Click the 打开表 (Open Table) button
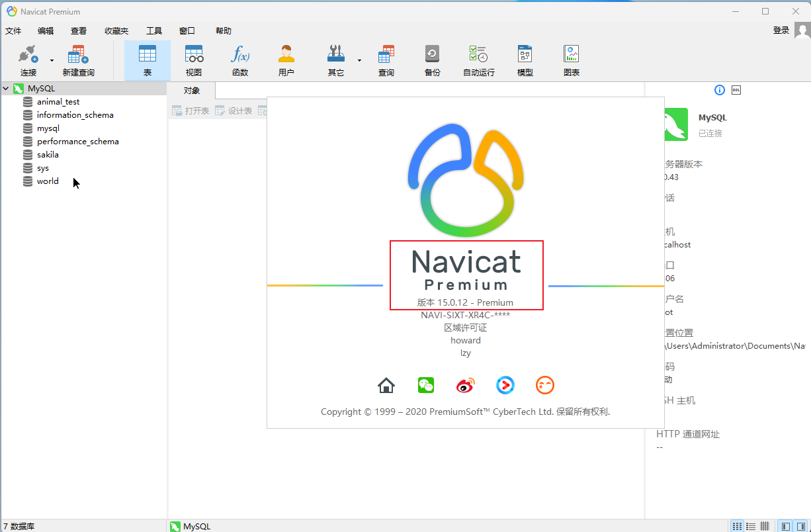811x532 pixels. [191, 111]
